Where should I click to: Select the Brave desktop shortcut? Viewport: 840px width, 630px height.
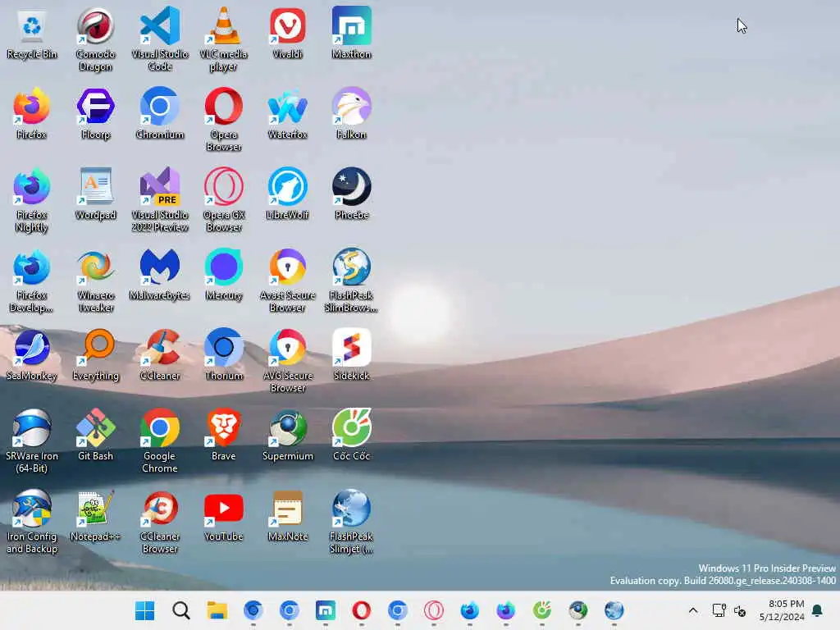(223, 436)
